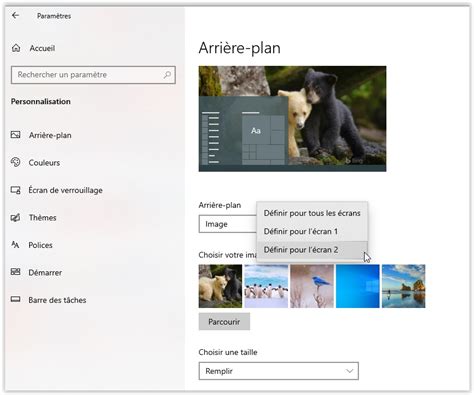
Task: Open the Arrière-plan Image dropdown
Action: (x=228, y=224)
